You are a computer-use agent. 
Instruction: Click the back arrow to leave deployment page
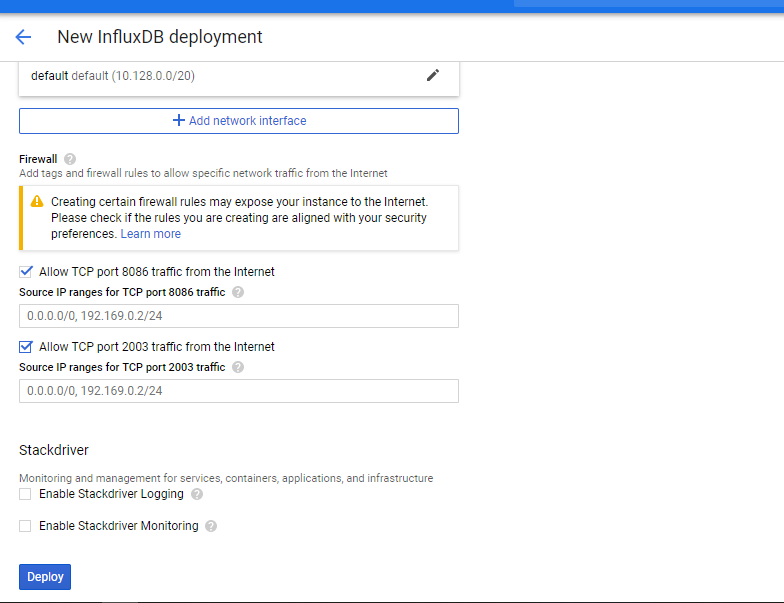pos(23,37)
